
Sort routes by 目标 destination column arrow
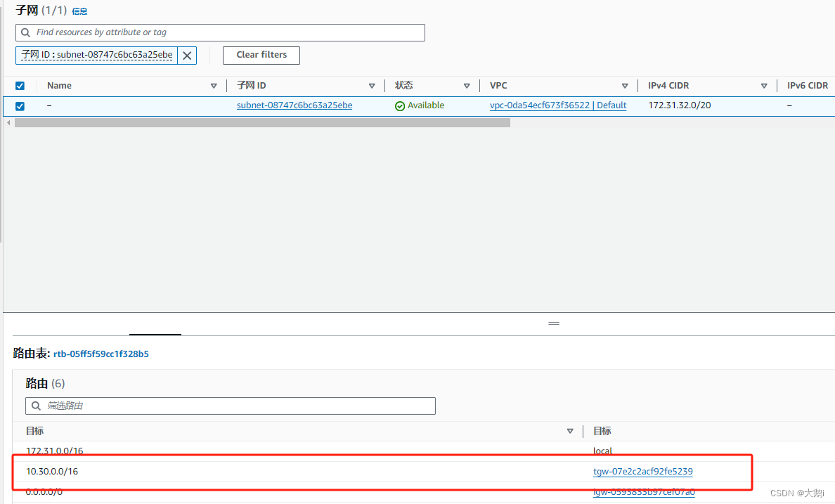pyautogui.click(x=570, y=431)
